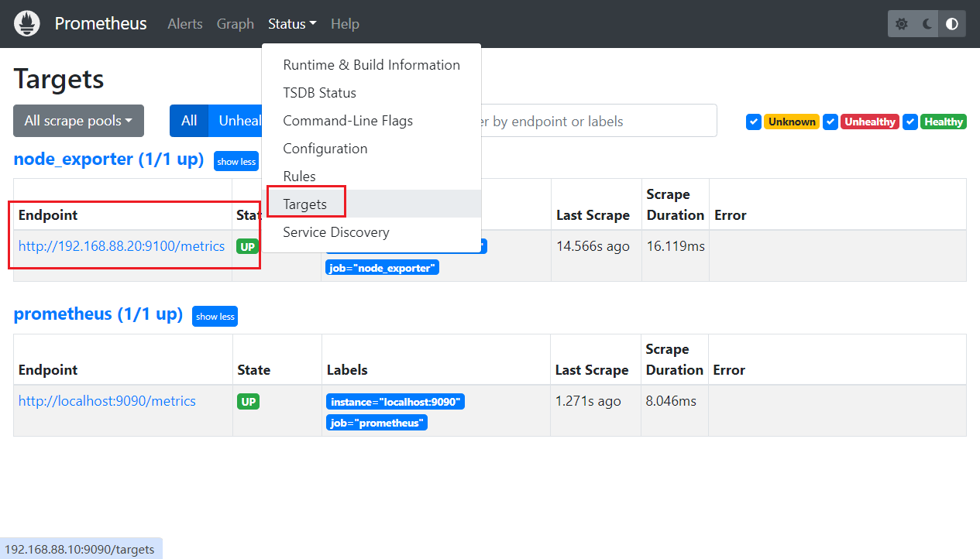Click the Prometheus flame logo icon

click(x=27, y=24)
